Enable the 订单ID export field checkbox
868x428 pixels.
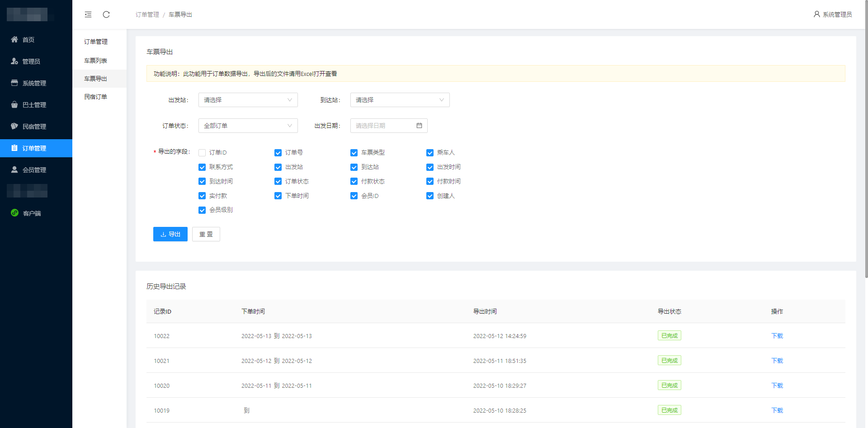click(202, 153)
